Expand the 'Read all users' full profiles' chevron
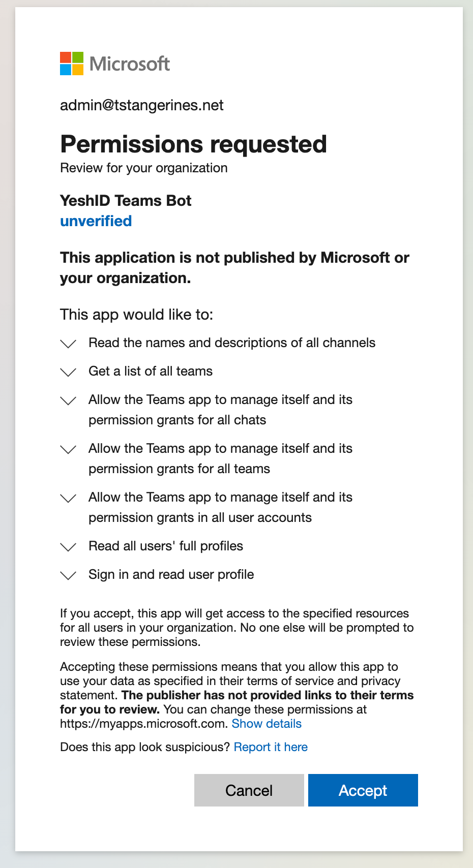 tap(68, 547)
